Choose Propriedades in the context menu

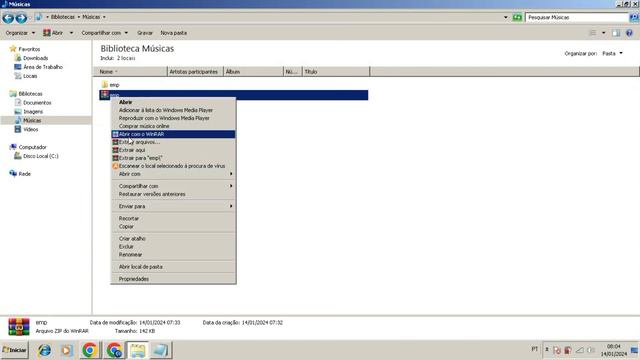tap(173, 279)
